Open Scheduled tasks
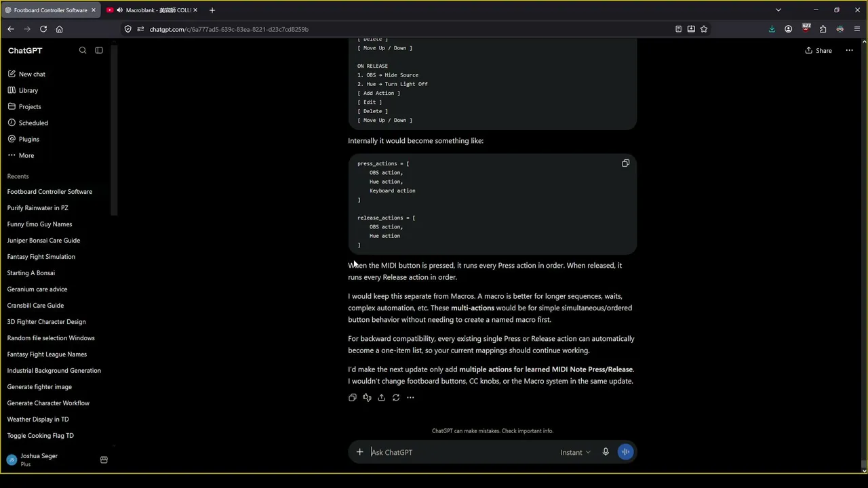The width and height of the screenshot is (868, 488). click(27, 123)
